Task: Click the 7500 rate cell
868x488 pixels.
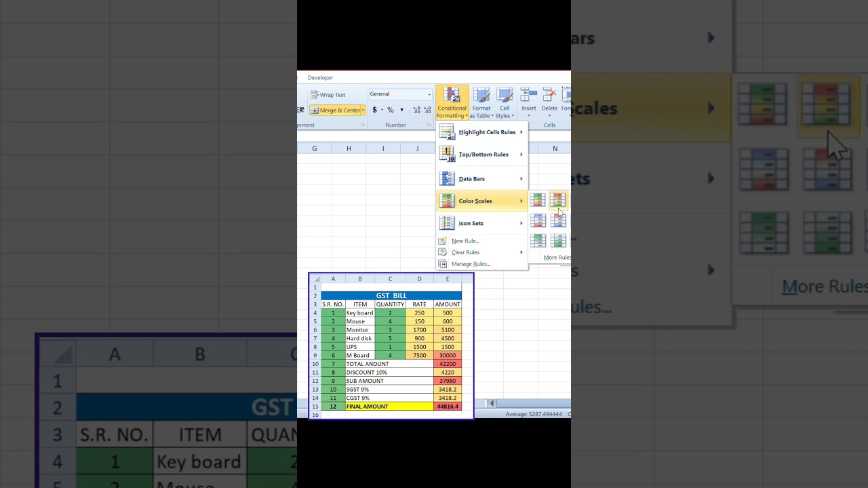Action: click(419, 355)
